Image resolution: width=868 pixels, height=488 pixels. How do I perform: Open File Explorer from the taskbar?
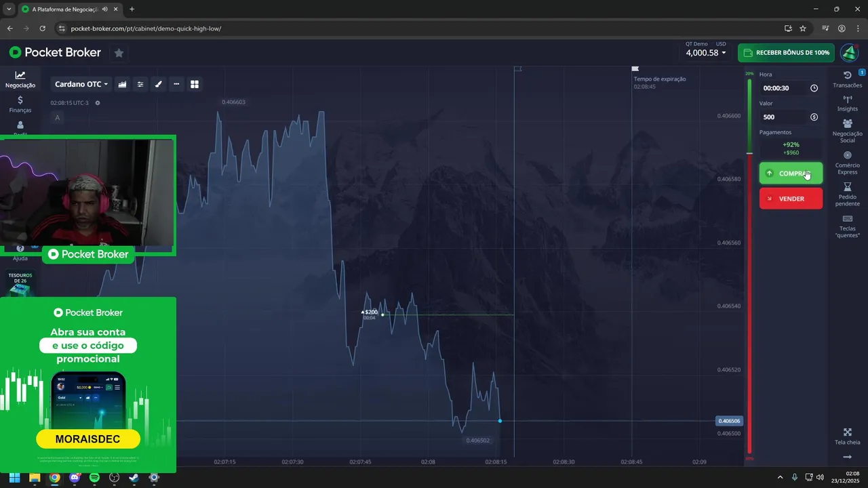point(35,478)
